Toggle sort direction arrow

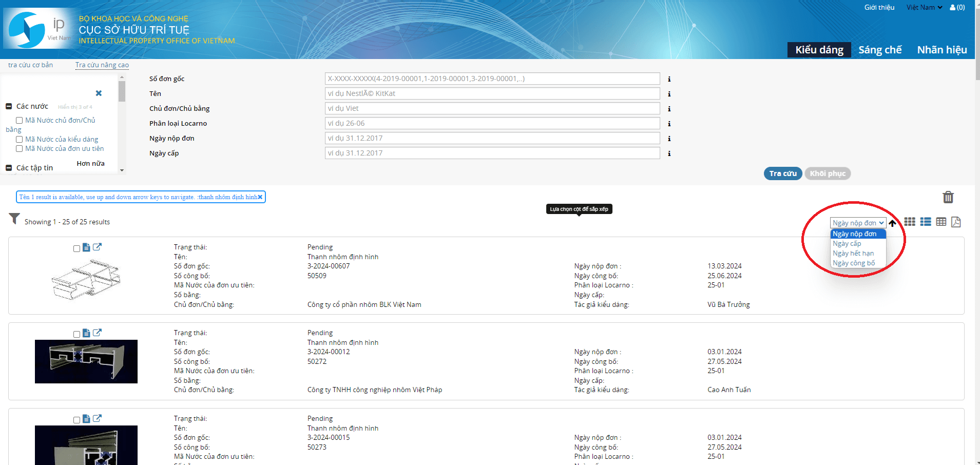(x=893, y=223)
